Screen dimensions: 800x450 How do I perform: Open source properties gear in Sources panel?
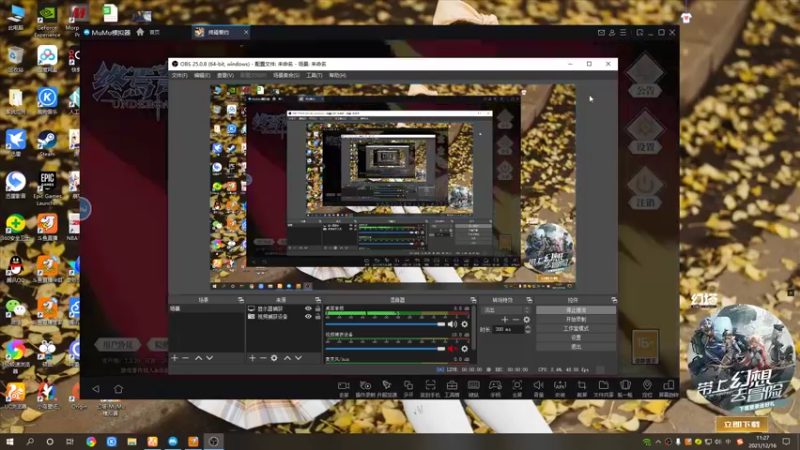click(x=274, y=358)
